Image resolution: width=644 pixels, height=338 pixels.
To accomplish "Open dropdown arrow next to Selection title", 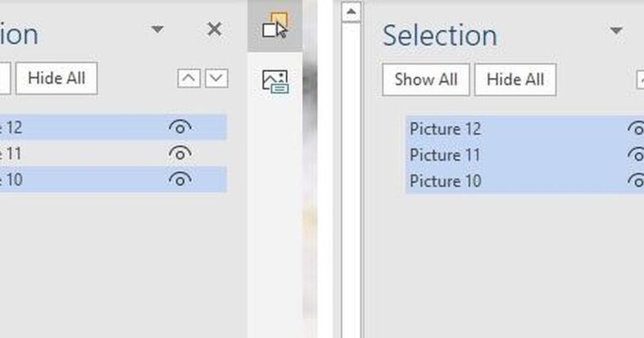I will click(617, 31).
